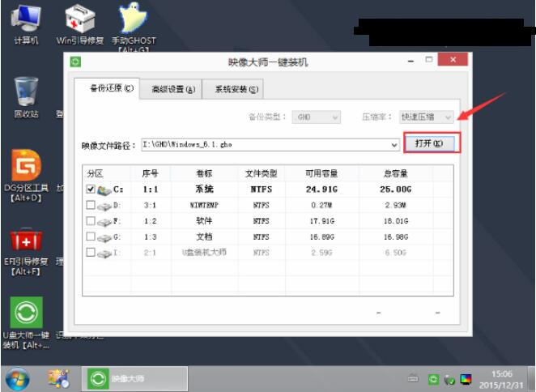Click the Windows Start orb
The width and height of the screenshot is (536, 392).
tap(17, 378)
